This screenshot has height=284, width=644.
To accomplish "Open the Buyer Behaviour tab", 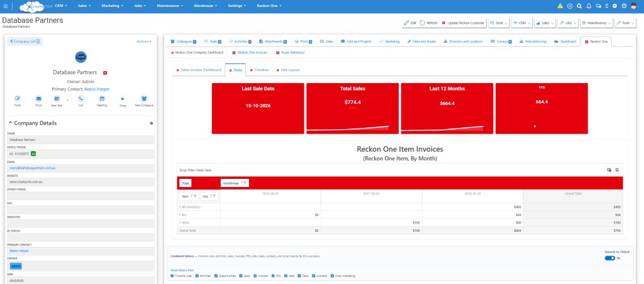I will click(x=291, y=53).
